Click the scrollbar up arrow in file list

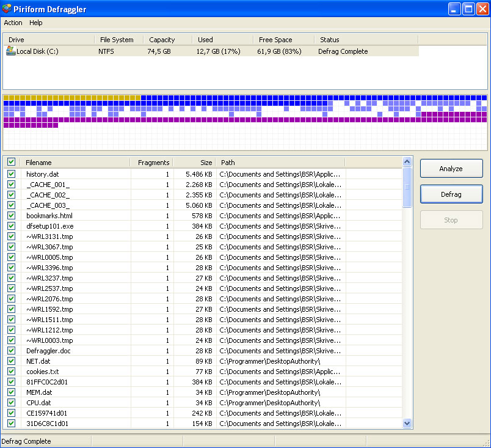click(407, 162)
